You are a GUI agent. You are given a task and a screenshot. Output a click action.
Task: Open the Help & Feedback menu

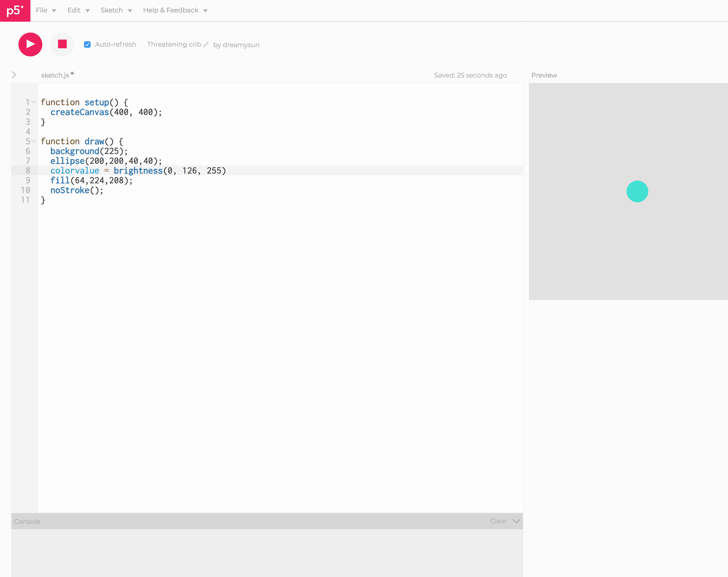click(170, 10)
